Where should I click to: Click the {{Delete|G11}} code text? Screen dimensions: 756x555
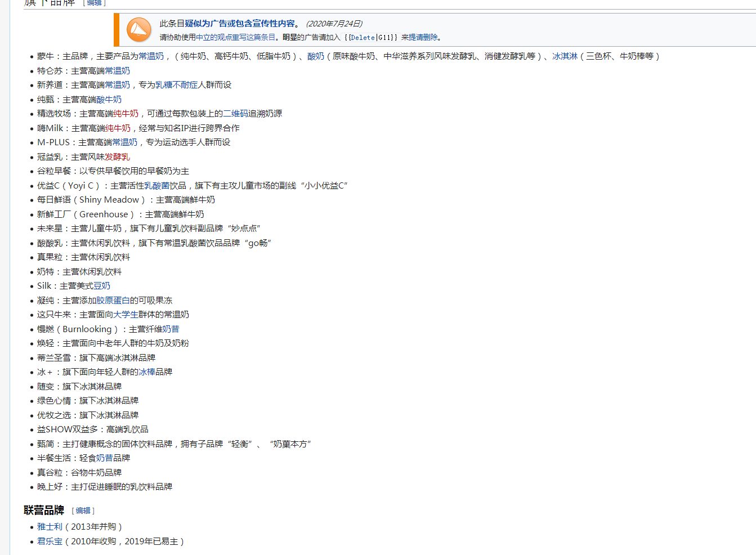point(371,38)
